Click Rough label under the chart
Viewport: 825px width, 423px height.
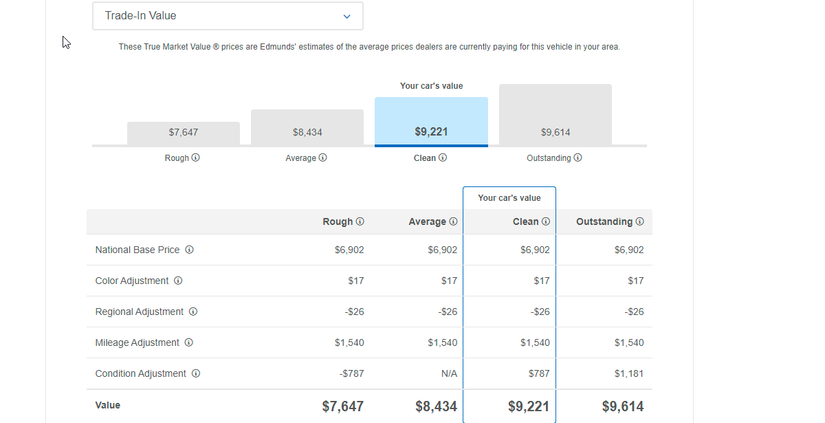(177, 158)
